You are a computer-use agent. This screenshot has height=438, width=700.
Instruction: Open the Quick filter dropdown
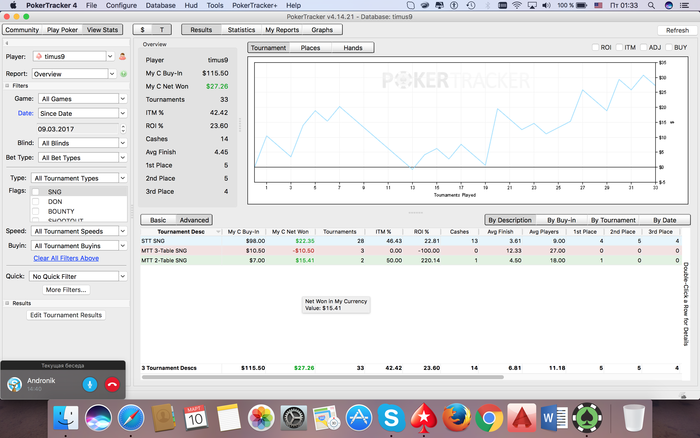(78, 276)
